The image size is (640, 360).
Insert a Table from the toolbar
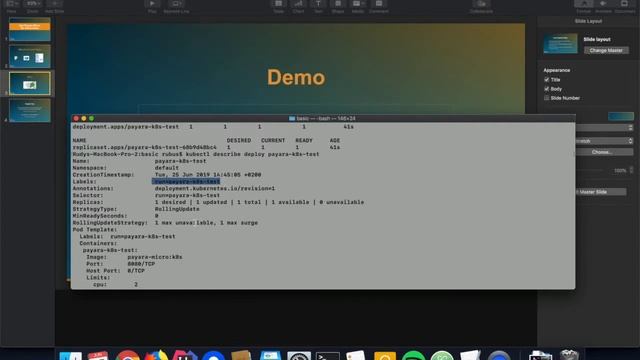coord(279,5)
